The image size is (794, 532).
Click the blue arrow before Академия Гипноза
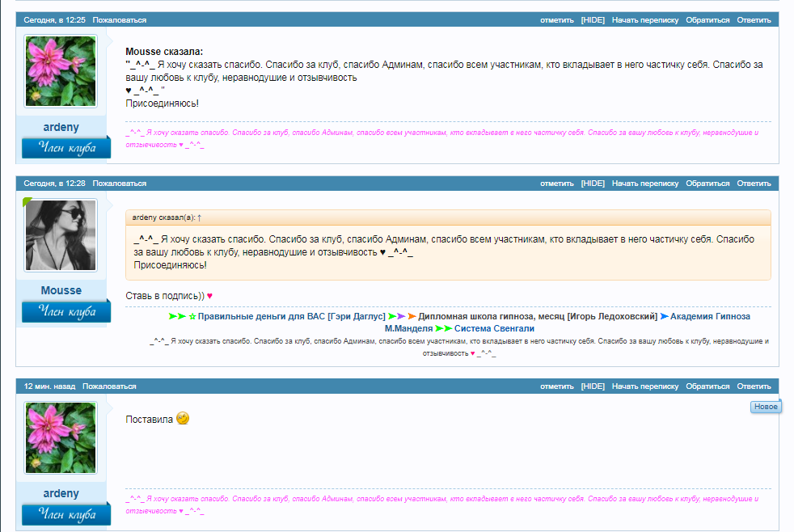(x=665, y=316)
